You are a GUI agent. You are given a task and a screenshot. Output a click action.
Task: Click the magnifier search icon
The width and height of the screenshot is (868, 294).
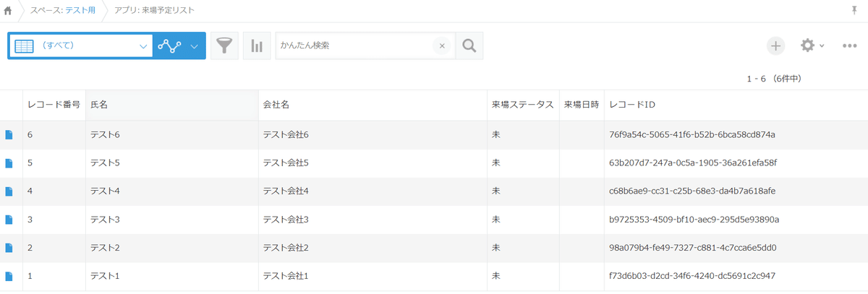coord(469,46)
